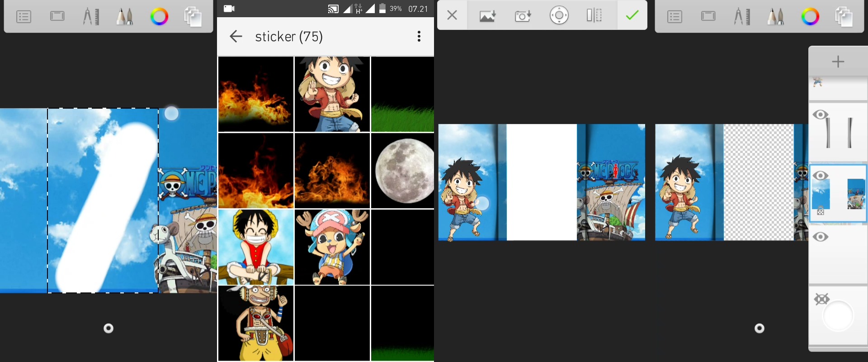Tap the fullscreen frame icon on the rightmost screen

708,16
